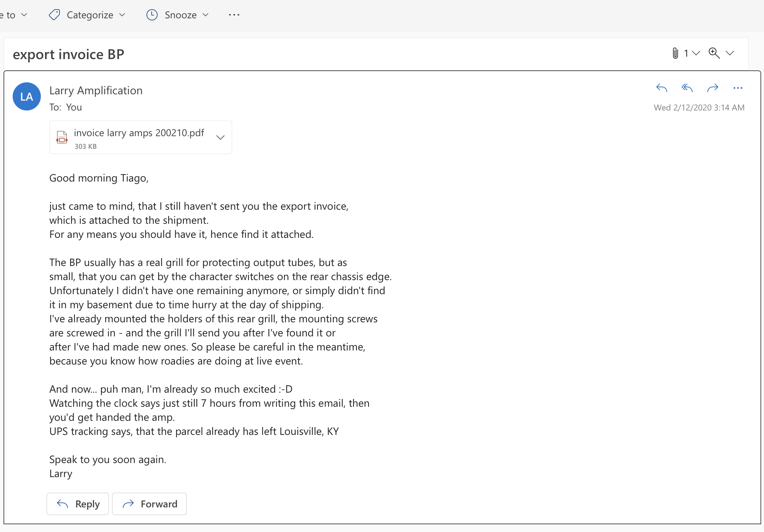Screen dimensions: 764x532
Task: Expand the attachment list chevron beside 1
Action: (x=696, y=53)
